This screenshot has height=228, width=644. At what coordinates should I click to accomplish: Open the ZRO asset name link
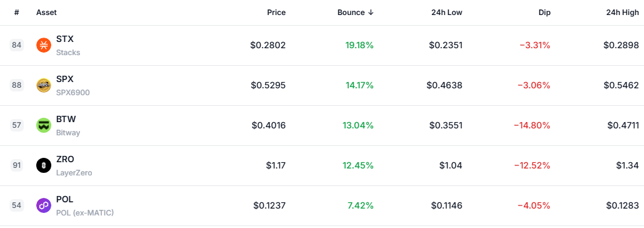(65, 159)
